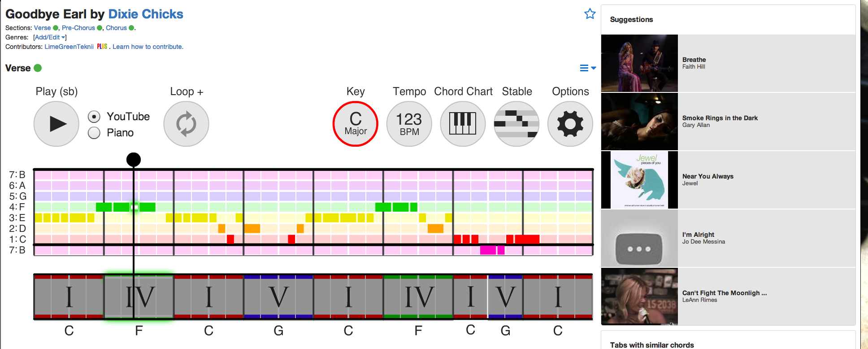The height and width of the screenshot is (349, 868).
Task: Open Breathe by Faith Hill thumbnail
Action: tap(639, 63)
